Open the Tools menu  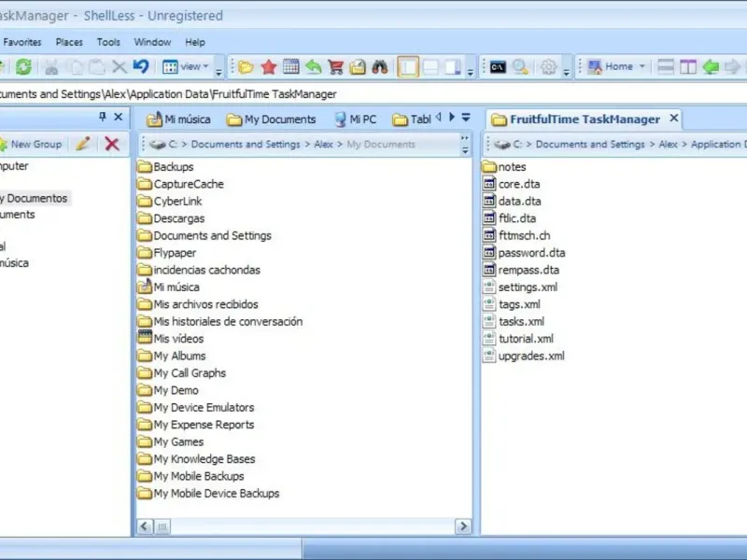108,42
